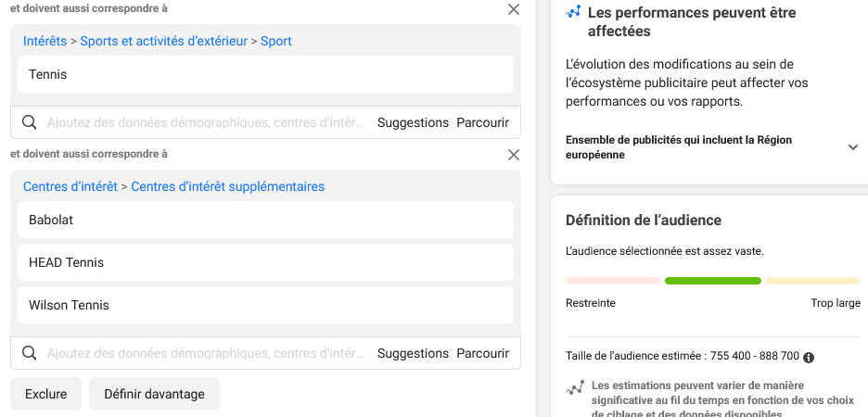Open the Sport breadcrumb link

pyautogui.click(x=276, y=41)
